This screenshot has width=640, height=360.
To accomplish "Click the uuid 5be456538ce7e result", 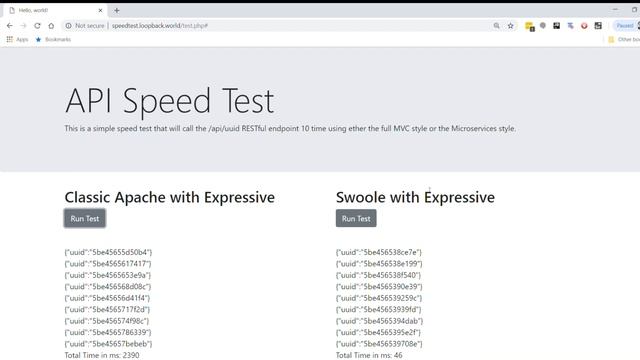I will 379,252.
